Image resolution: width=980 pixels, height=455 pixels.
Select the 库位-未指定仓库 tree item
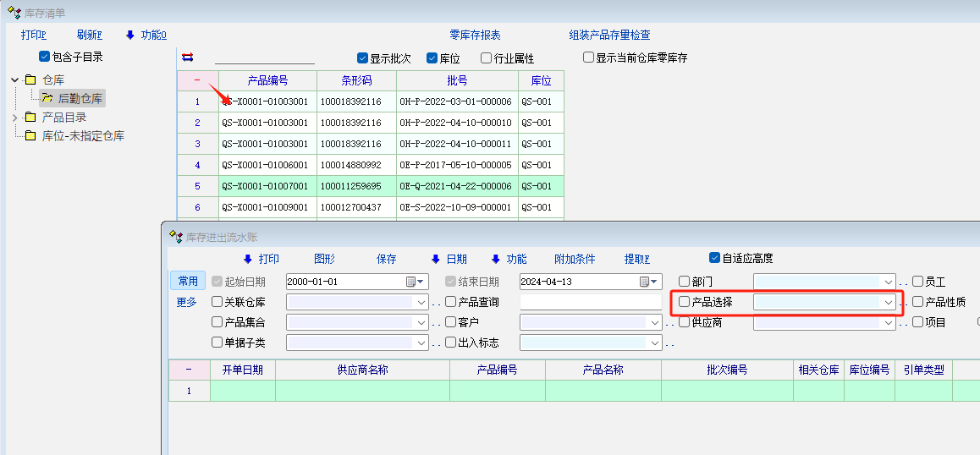(83, 135)
